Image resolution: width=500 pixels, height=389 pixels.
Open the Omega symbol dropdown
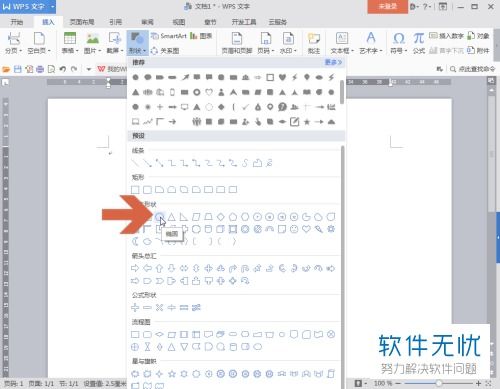[399, 43]
